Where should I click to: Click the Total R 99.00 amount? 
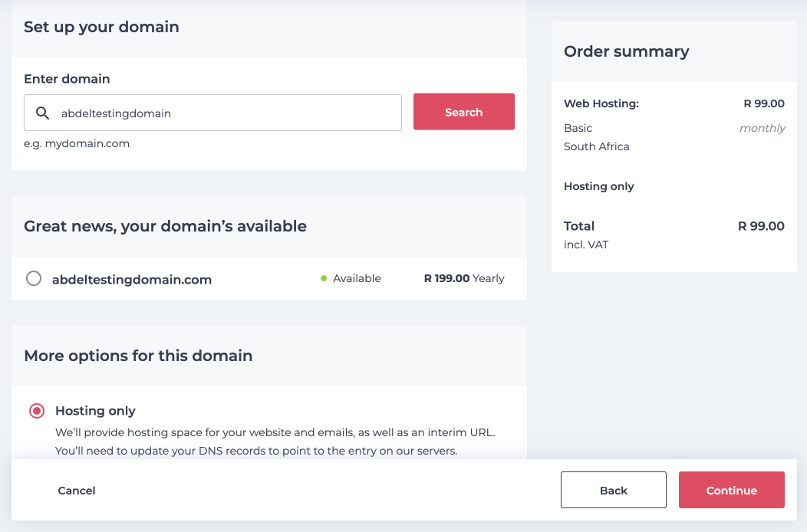761,226
